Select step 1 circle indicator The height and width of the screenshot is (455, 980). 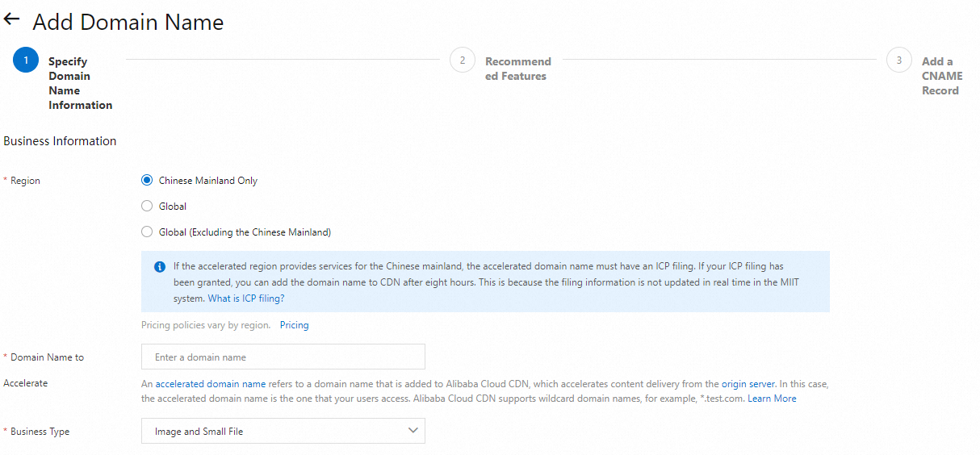(26, 61)
